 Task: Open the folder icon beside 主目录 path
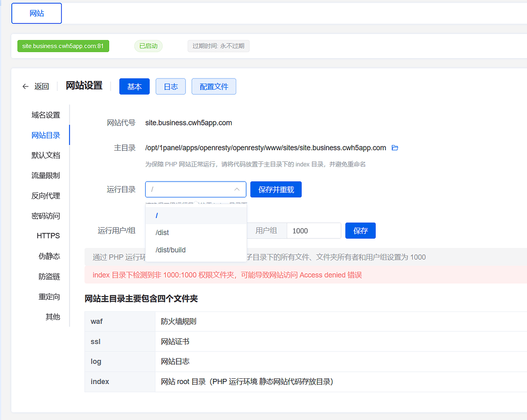(x=394, y=148)
